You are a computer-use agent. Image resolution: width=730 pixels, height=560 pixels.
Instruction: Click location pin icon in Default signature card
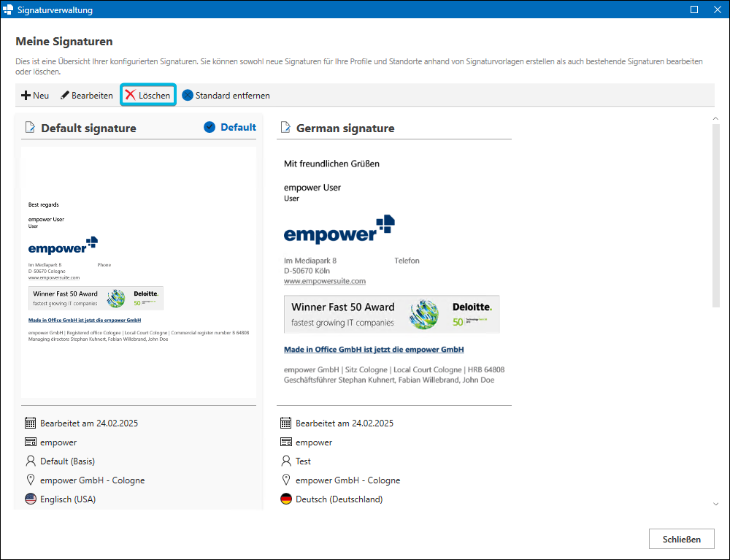coord(30,480)
